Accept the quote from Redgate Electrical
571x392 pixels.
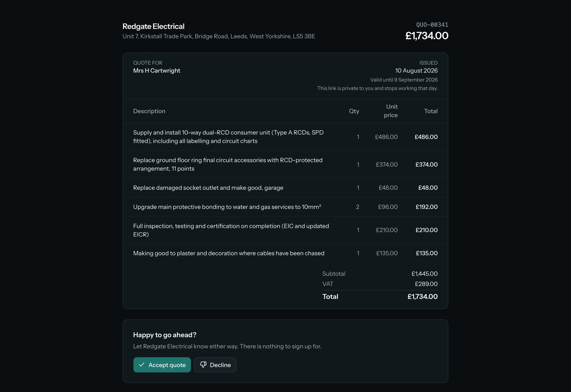(x=162, y=365)
